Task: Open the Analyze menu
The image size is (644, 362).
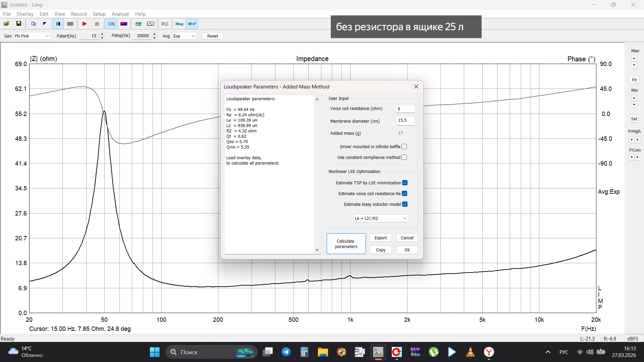Action: point(120,14)
